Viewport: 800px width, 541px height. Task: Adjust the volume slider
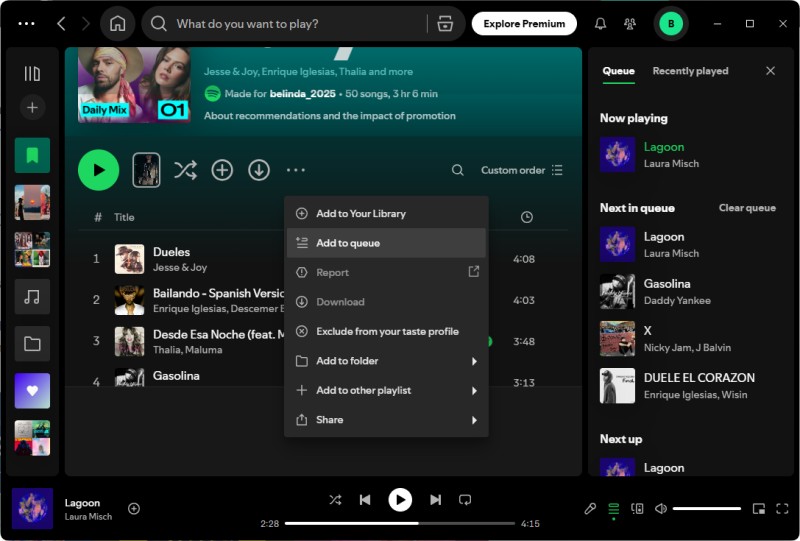(707, 508)
